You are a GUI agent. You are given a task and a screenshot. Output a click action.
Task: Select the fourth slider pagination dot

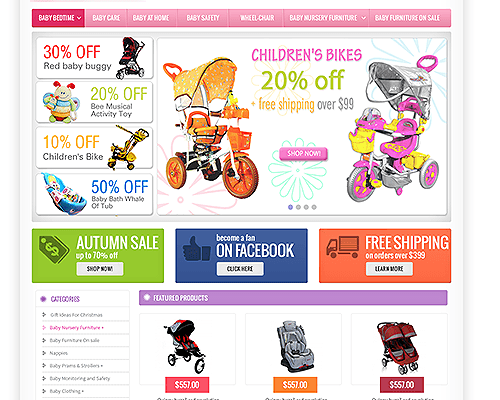tap(314, 207)
